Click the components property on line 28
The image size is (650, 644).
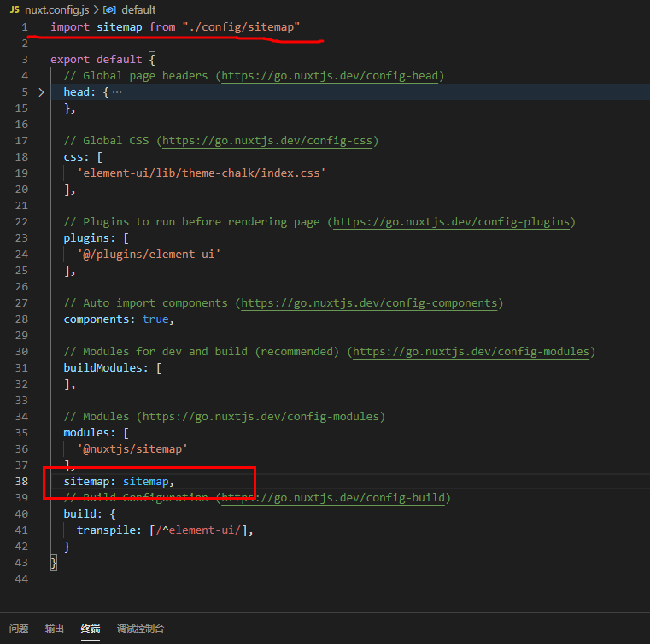(97, 319)
